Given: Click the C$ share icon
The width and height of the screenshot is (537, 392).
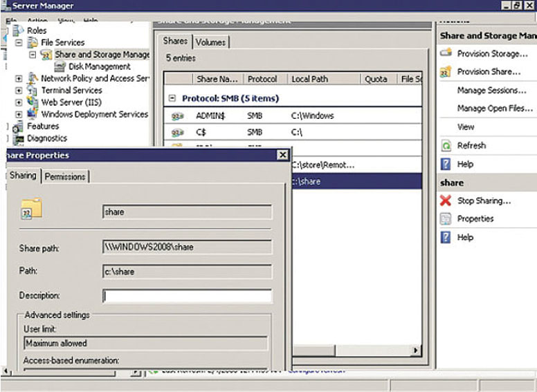Looking at the screenshot, I should point(177,132).
